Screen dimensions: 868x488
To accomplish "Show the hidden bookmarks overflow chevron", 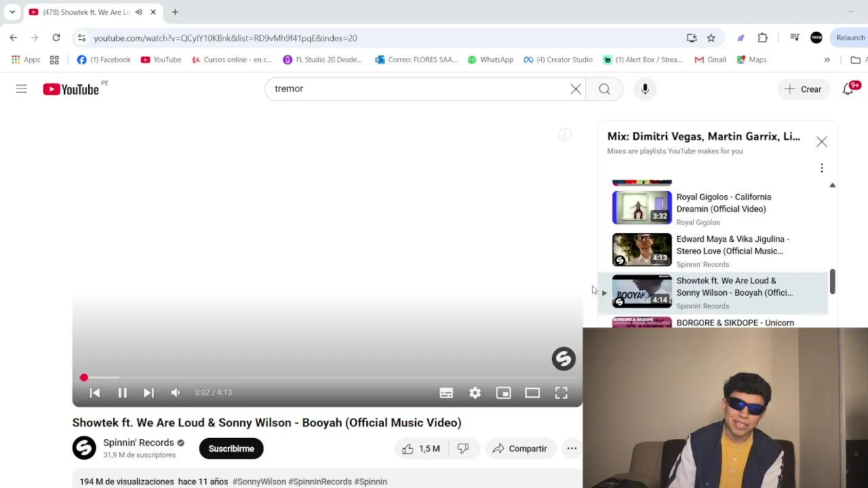I will coord(827,60).
